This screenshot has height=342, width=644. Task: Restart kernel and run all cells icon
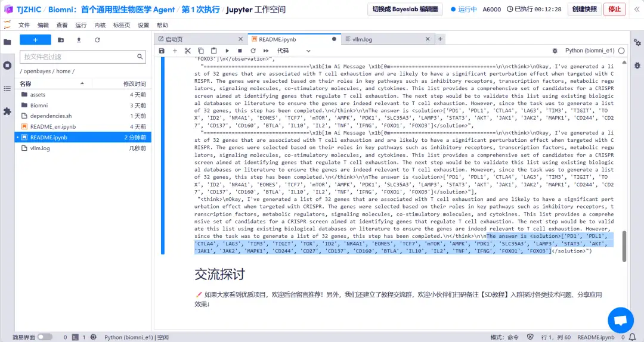266,51
